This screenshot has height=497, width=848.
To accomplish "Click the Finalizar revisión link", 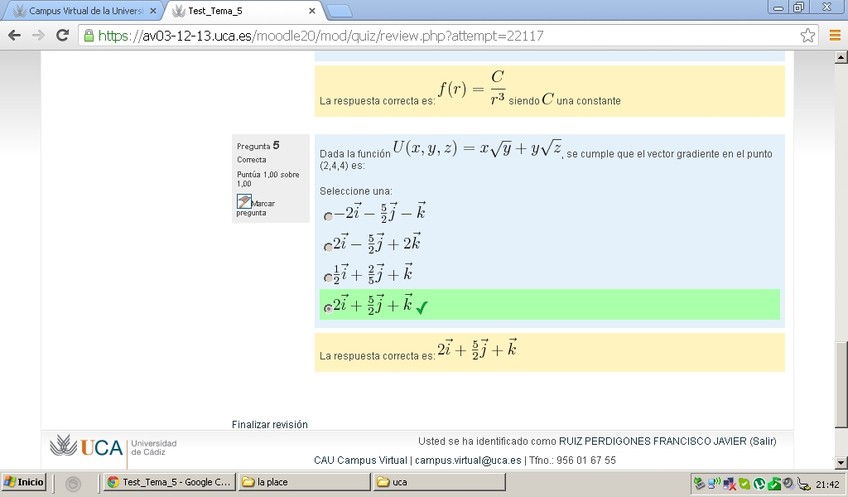I will point(270,425).
